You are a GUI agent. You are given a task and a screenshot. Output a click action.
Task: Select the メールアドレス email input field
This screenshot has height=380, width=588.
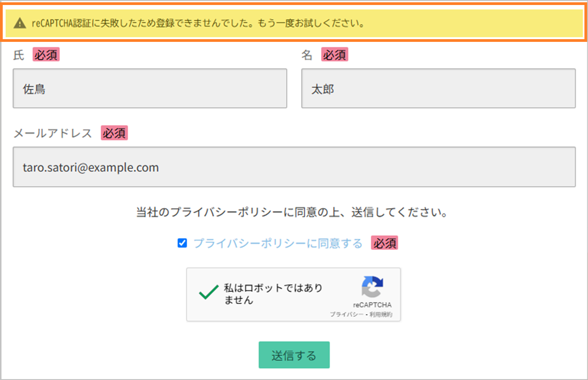click(294, 167)
